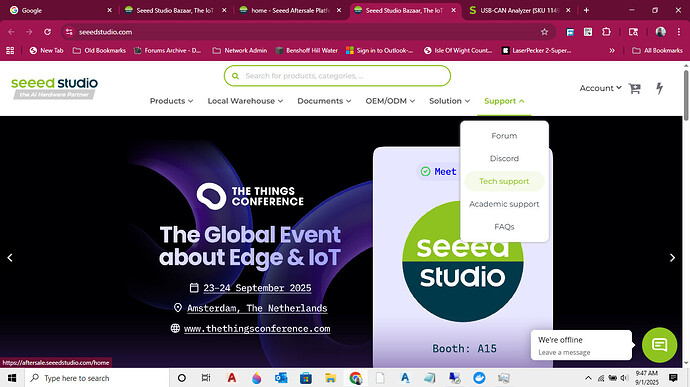
Task: Switch to the USB-CAN Analyzer tab
Action: point(514,10)
